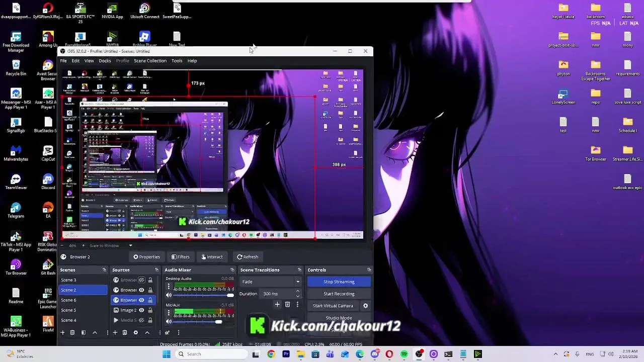This screenshot has width=644, height=362.
Task: Open Mic/Aux three-dot options
Action: pyautogui.click(x=169, y=312)
